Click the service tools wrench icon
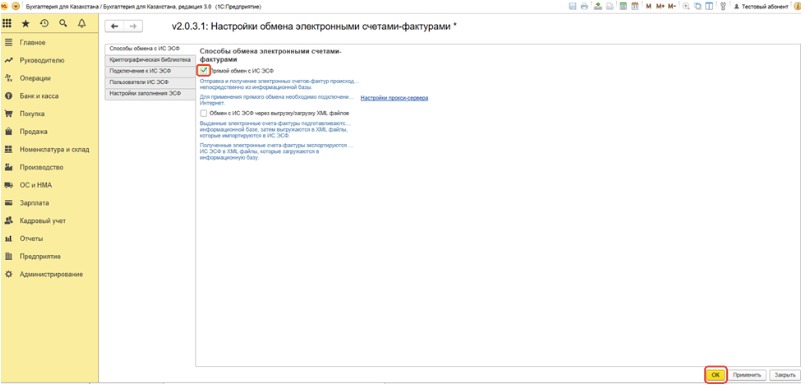 coord(723,6)
